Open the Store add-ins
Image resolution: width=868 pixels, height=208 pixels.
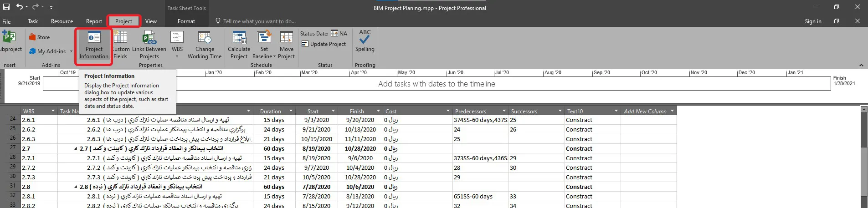tap(40, 37)
